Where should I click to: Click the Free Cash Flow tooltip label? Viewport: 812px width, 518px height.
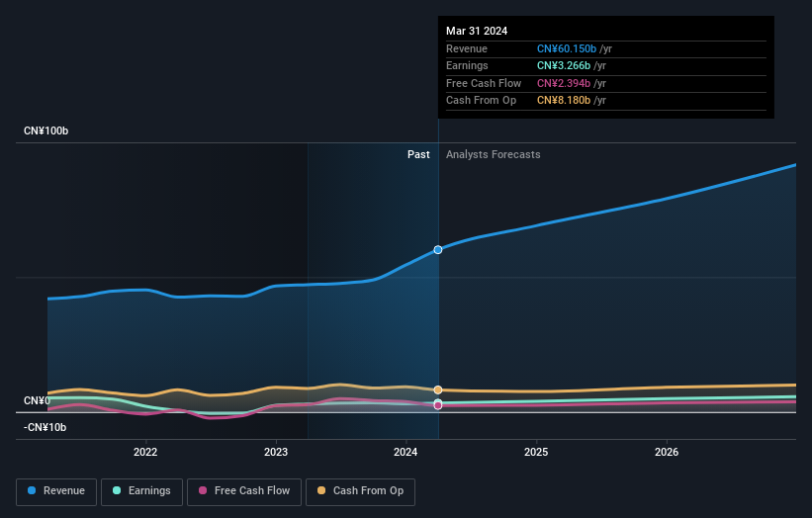click(x=484, y=83)
